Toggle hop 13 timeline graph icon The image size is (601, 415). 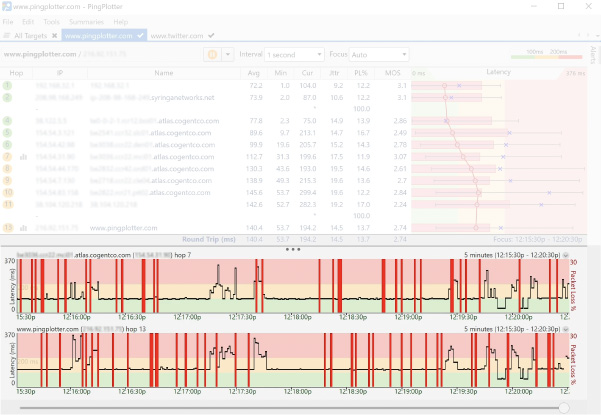coord(23,228)
